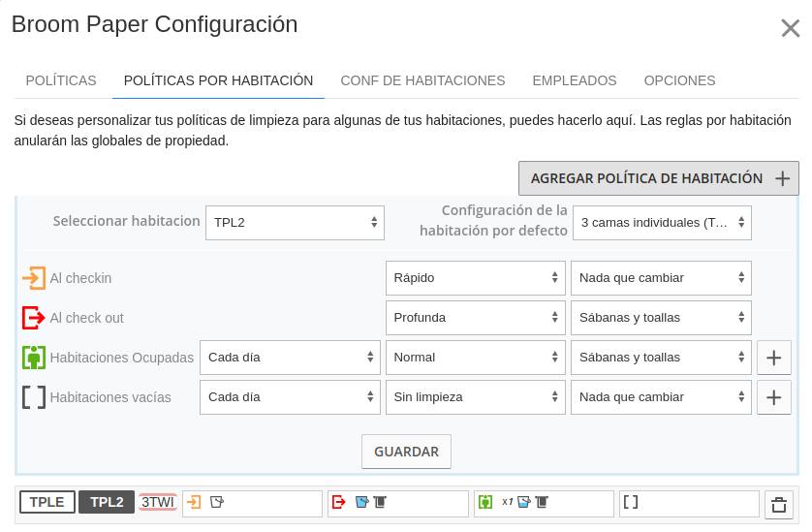Click the orange checkin icon in summary row

194,501
